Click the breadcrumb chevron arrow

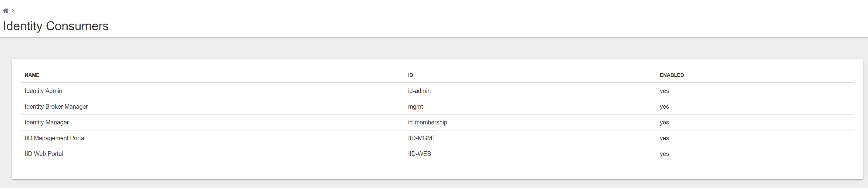[13, 11]
